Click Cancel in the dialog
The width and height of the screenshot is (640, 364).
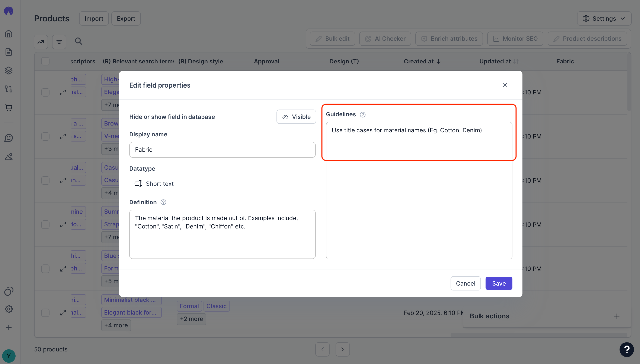pos(465,283)
